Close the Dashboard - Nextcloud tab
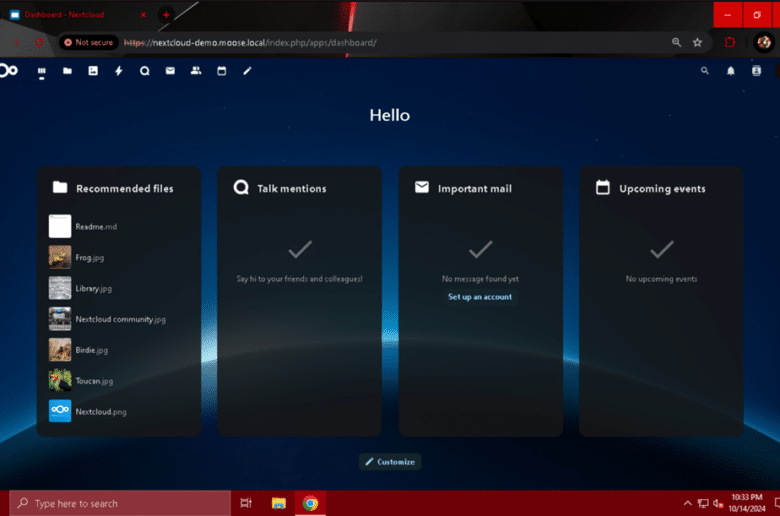The height and width of the screenshot is (516, 780). [x=143, y=15]
